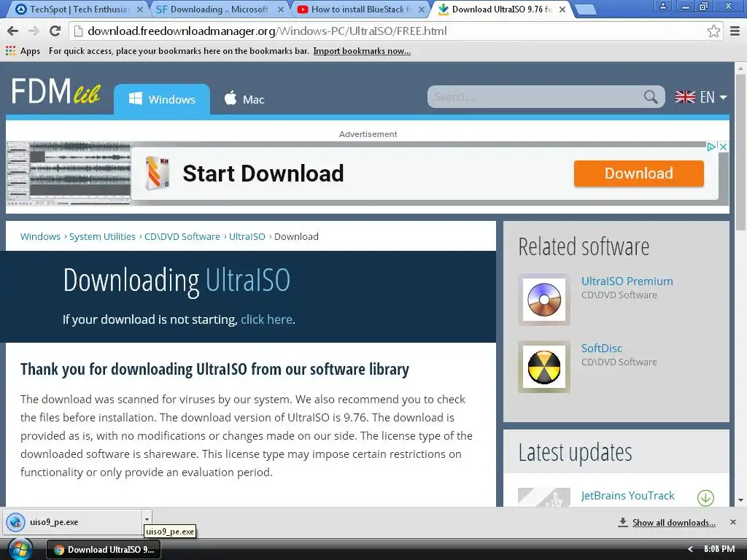Select the Windows platform tab
The height and width of the screenshot is (560, 747).
[x=162, y=99]
